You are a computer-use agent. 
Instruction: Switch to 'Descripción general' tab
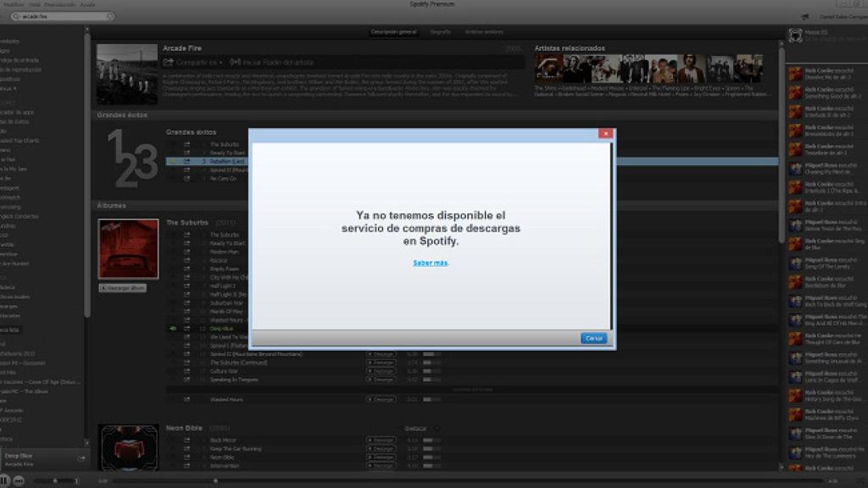pos(393,32)
